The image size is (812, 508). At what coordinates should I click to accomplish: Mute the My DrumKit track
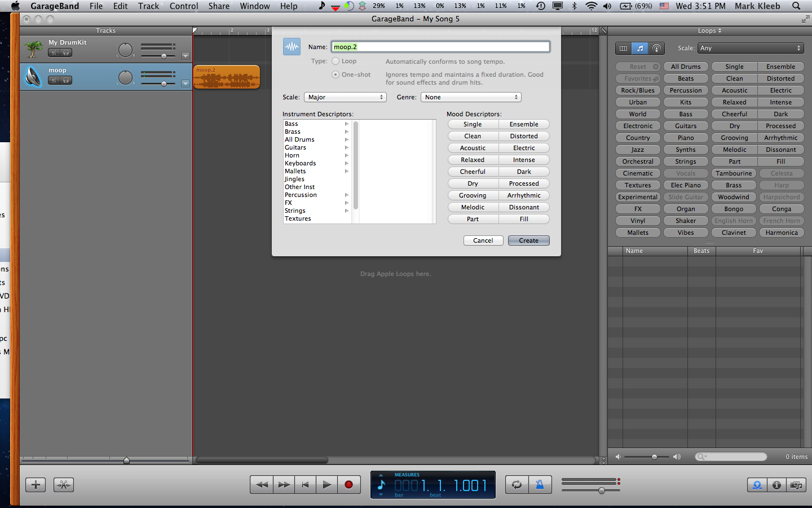(x=54, y=52)
